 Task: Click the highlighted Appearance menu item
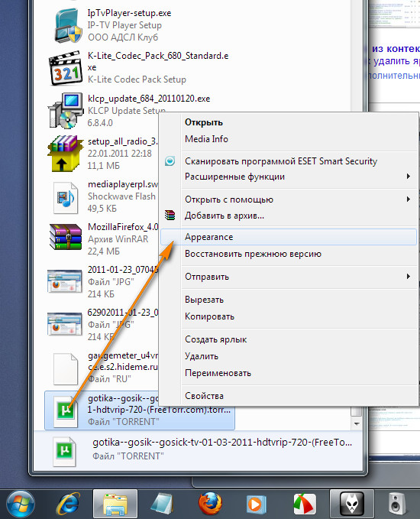pos(289,237)
